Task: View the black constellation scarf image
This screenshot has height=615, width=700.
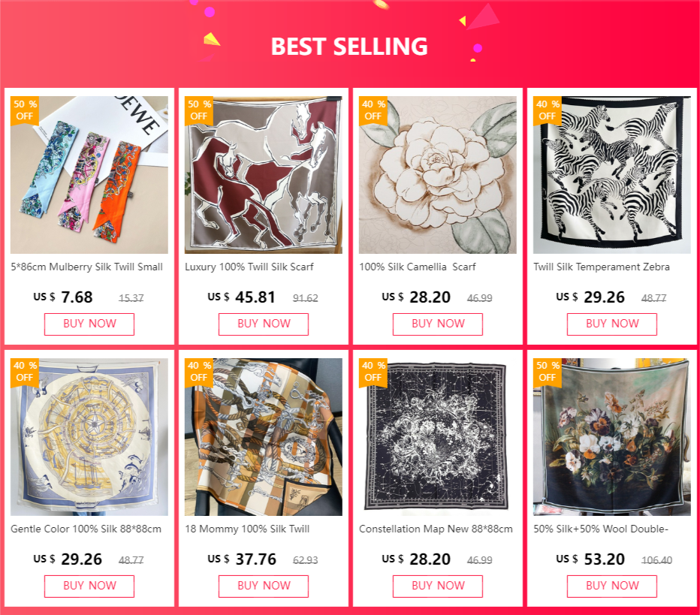Action: click(x=438, y=437)
